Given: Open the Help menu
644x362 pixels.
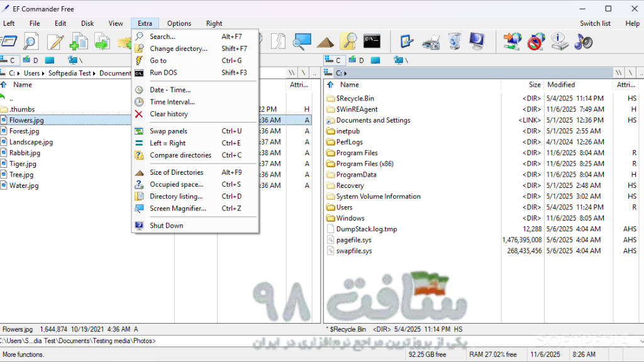Looking at the screenshot, I should tap(632, 23).
